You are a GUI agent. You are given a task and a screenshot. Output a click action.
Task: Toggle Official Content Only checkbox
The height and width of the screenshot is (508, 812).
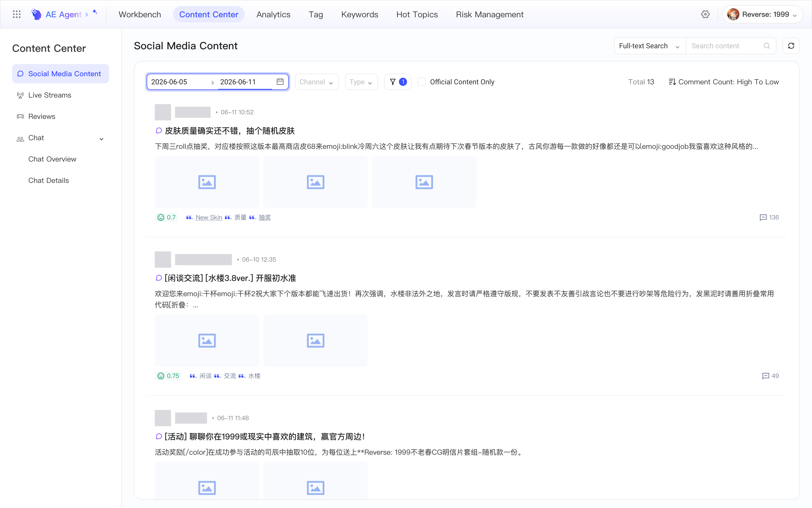click(x=422, y=82)
